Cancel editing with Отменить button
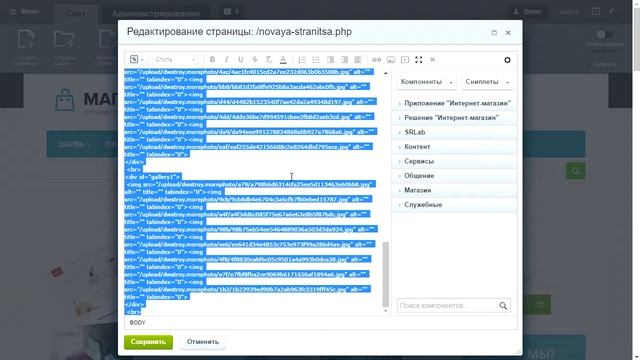Image resolution: width=640 pixels, height=360 pixels. [x=202, y=342]
